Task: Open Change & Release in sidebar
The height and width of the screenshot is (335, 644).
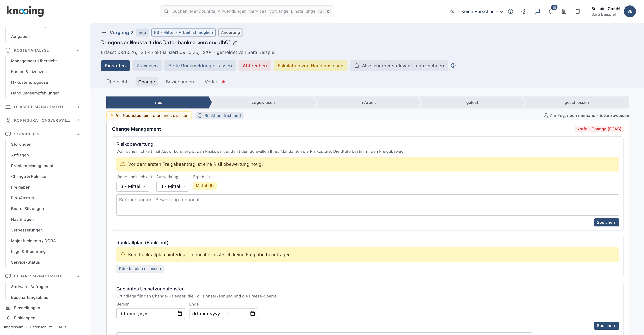Action: click(29, 177)
